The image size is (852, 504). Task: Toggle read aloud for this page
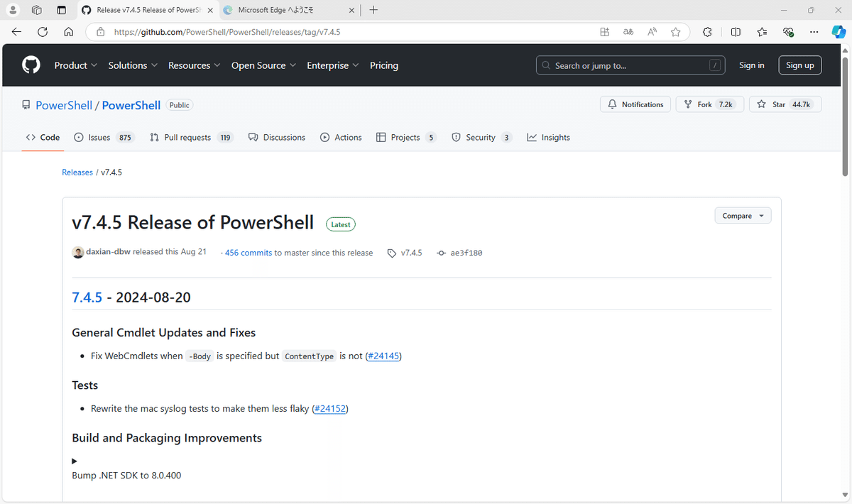[652, 31]
